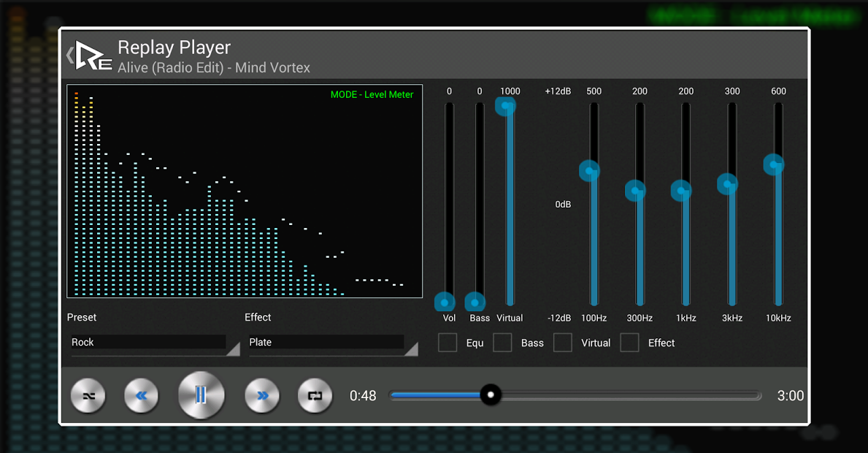Click the Virtual value 1000
Screen dimensions: 868x453
tap(510, 91)
